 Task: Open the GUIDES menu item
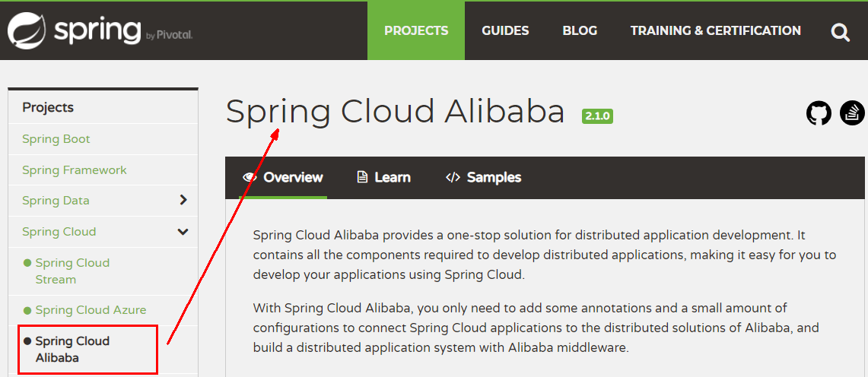pyautogui.click(x=505, y=30)
